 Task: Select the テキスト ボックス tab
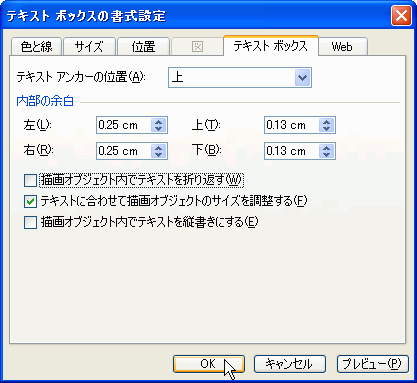270,46
